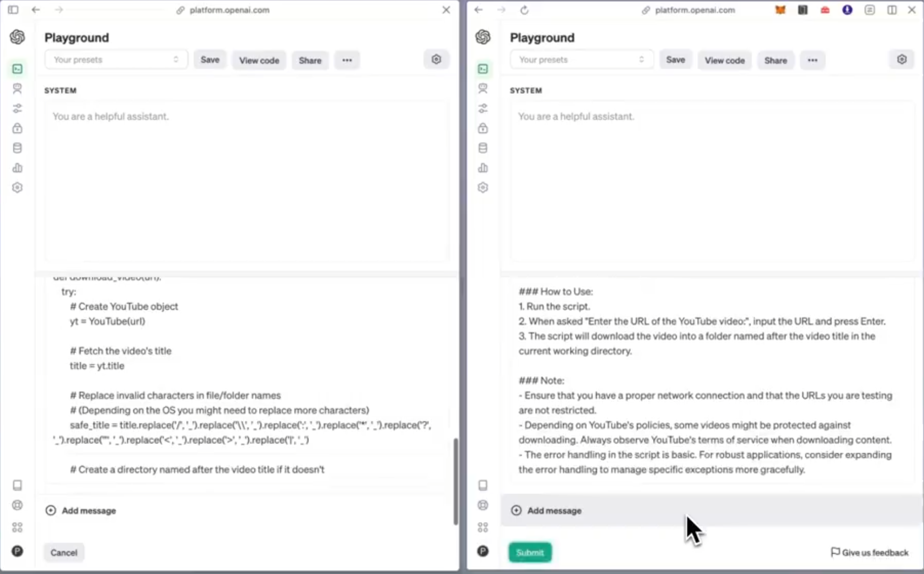The width and height of the screenshot is (924, 574).
Task: Click Give us feedback link
Action: coord(870,552)
